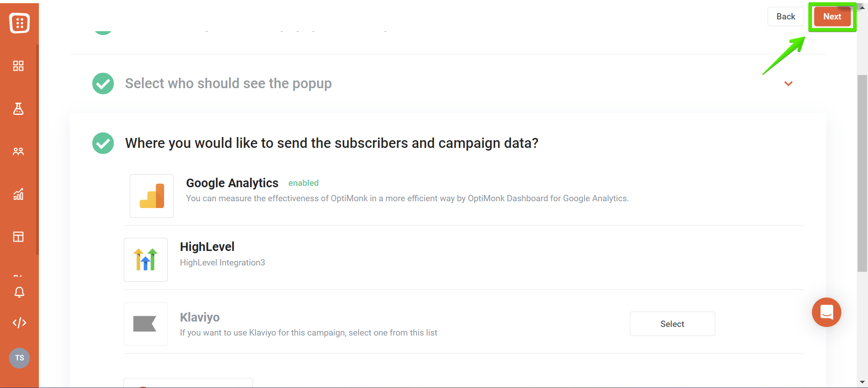Expand 'Select who should see the popup' heading
This screenshot has width=868, height=388.
(228, 84)
